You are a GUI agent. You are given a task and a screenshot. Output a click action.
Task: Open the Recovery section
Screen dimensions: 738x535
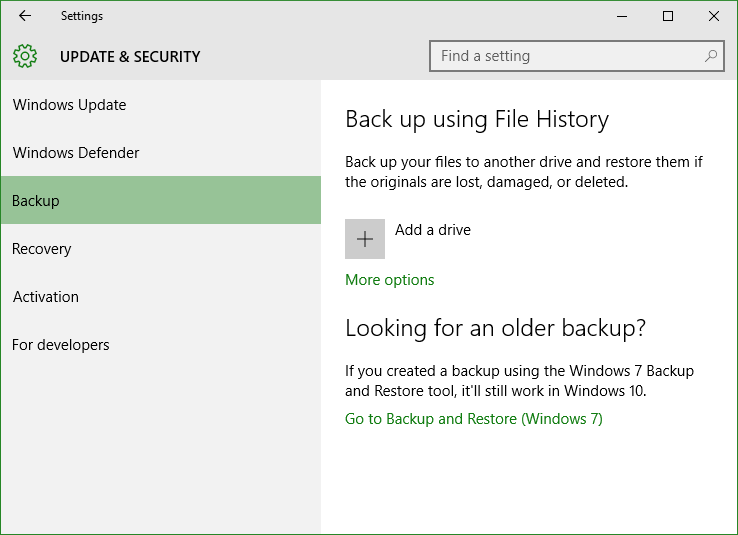[161, 248]
